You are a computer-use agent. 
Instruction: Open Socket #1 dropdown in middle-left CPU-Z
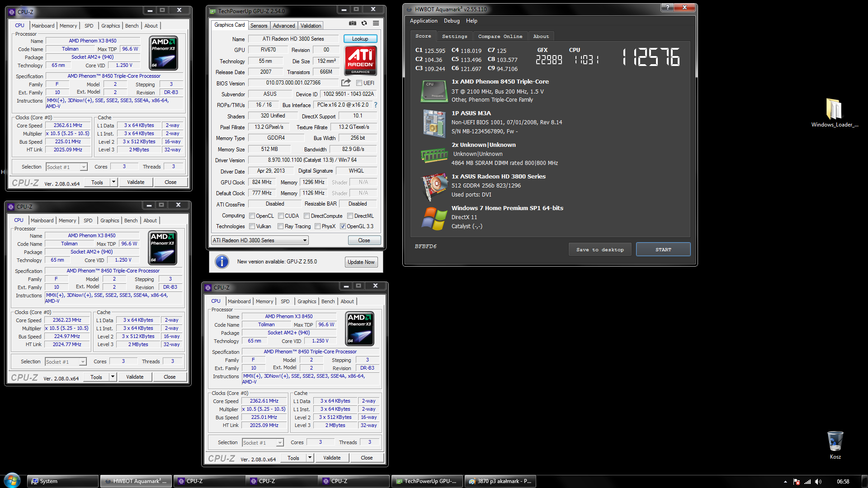click(66, 362)
